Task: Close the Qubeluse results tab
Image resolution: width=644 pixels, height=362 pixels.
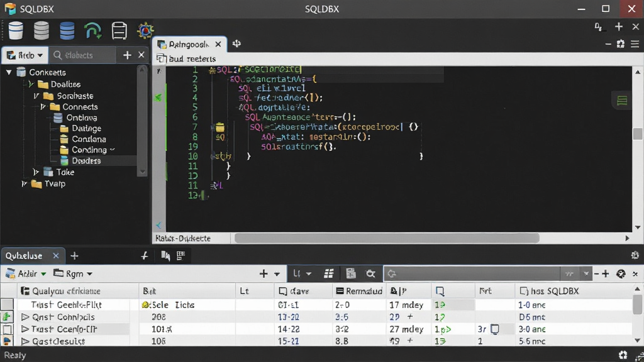Action: pyautogui.click(x=56, y=256)
